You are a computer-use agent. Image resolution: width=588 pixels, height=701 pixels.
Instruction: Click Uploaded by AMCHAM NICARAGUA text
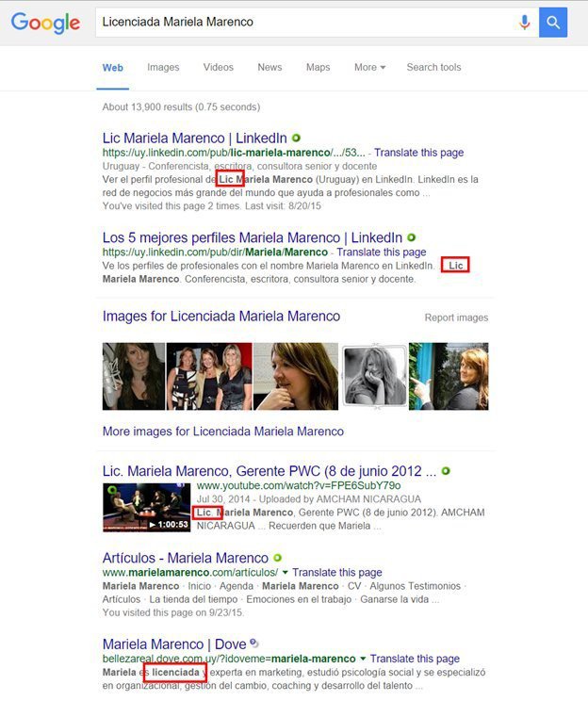tap(340, 499)
